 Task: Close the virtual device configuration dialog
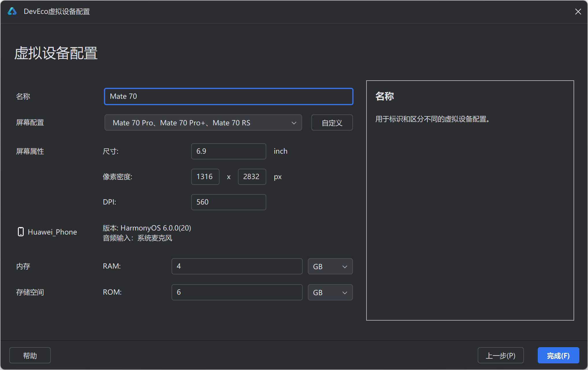pos(578,12)
